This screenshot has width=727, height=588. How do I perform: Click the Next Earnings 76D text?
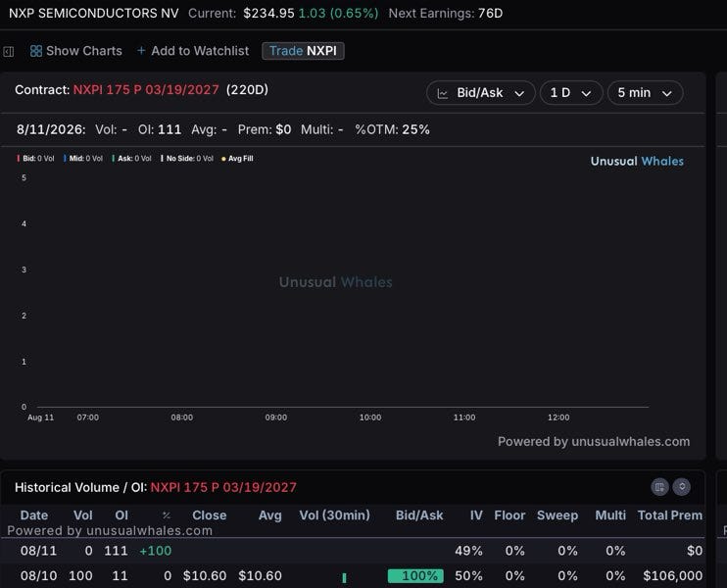click(x=446, y=14)
